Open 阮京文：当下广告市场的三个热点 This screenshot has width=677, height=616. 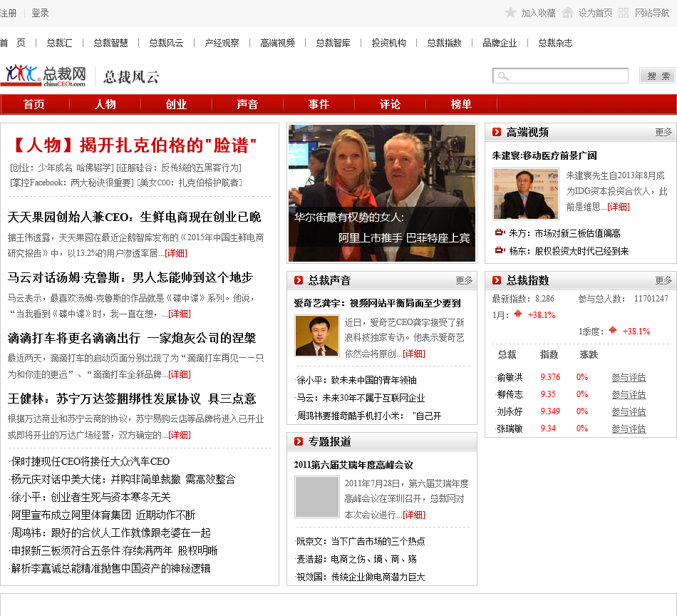361,541
